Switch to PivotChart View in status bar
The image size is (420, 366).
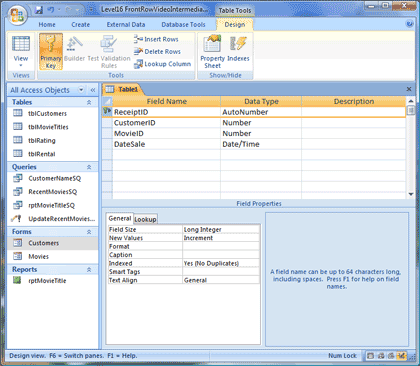[x=391, y=356]
